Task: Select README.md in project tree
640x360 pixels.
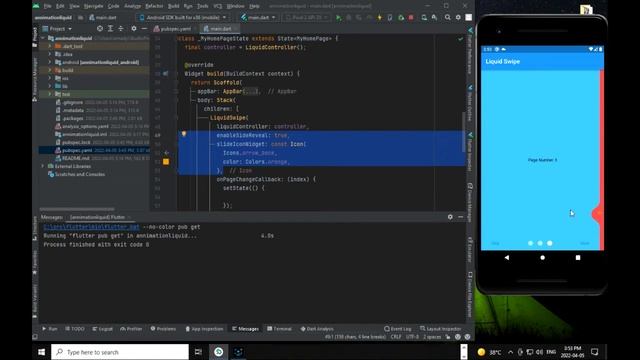Action: pyautogui.click(x=76, y=158)
